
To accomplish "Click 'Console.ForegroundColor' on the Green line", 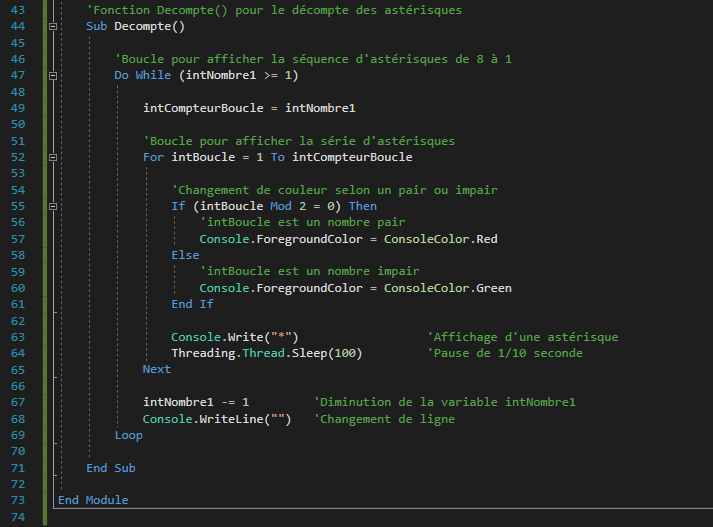I will [281, 288].
